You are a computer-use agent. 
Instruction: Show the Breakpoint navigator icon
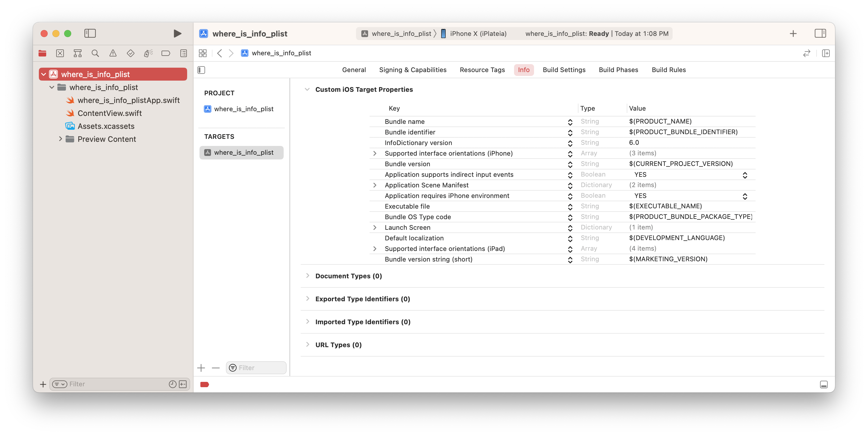[165, 53]
